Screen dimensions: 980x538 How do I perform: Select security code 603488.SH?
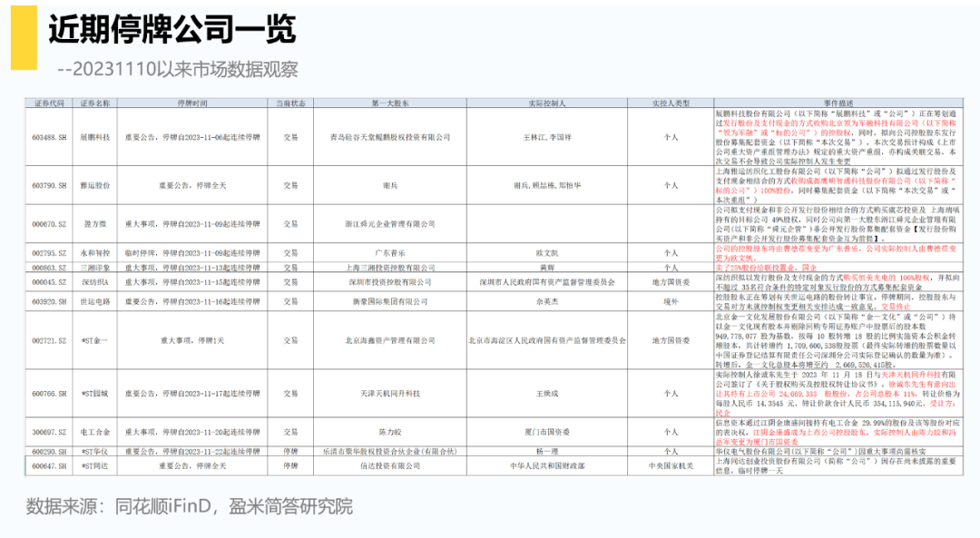[49, 137]
